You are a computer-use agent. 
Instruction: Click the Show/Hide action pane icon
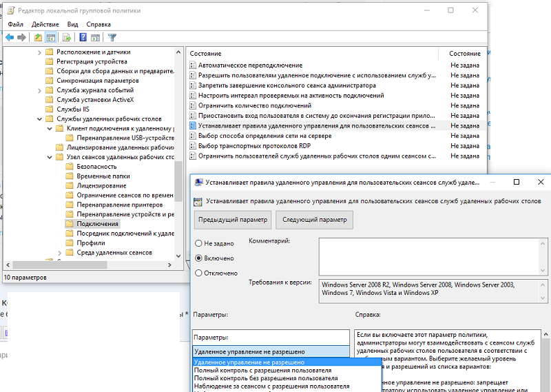[95, 37]
